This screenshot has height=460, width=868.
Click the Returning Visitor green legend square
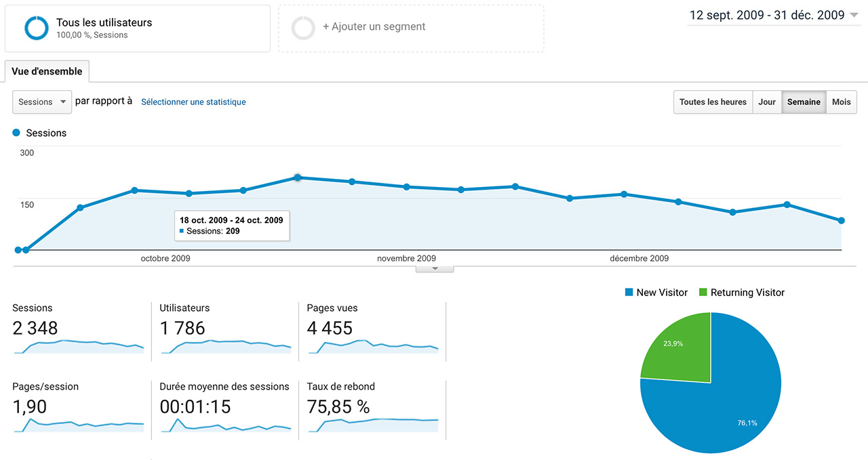703,293
